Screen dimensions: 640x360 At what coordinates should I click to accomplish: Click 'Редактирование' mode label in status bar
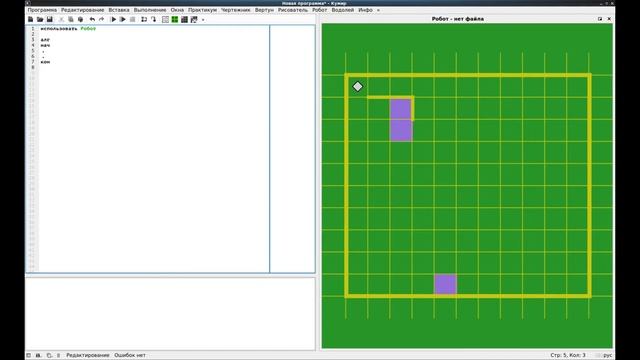click(88, 355)
